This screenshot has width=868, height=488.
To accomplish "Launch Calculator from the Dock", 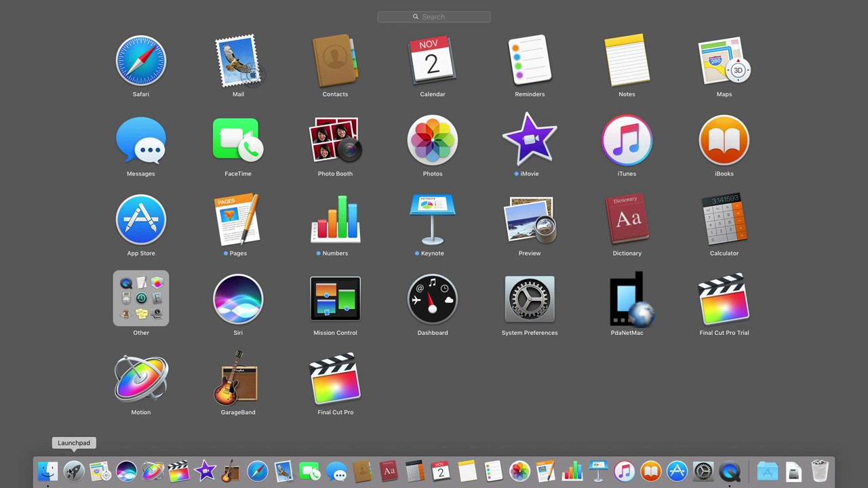I will pyautogui.click(x=414, y=470).
